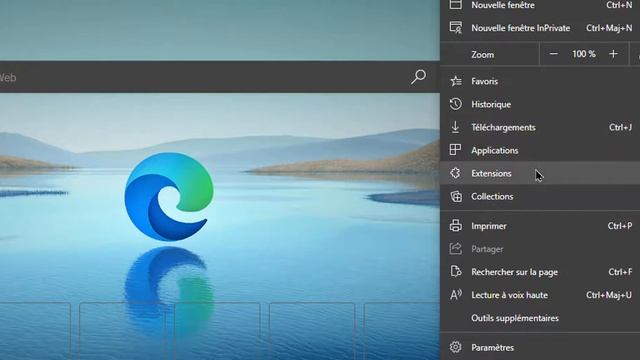Expand Outils supplémentaires submenu

(x=540, y=318)
